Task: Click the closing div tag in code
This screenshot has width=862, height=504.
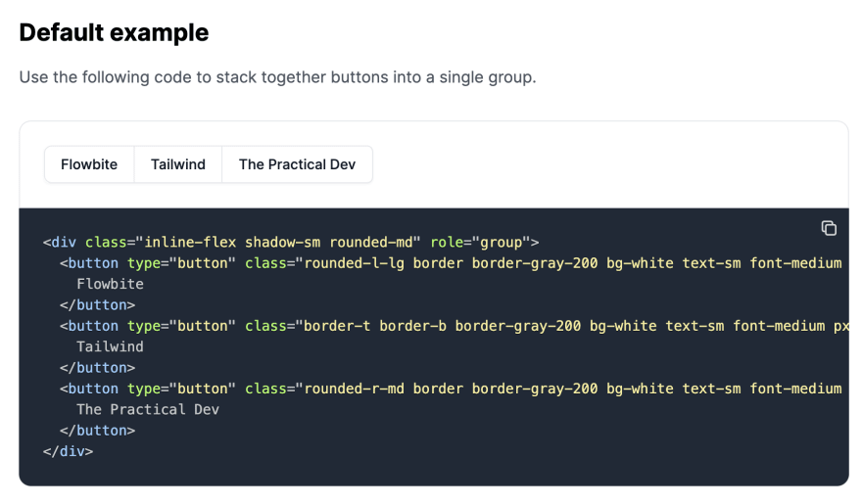Action: point(69,451)
